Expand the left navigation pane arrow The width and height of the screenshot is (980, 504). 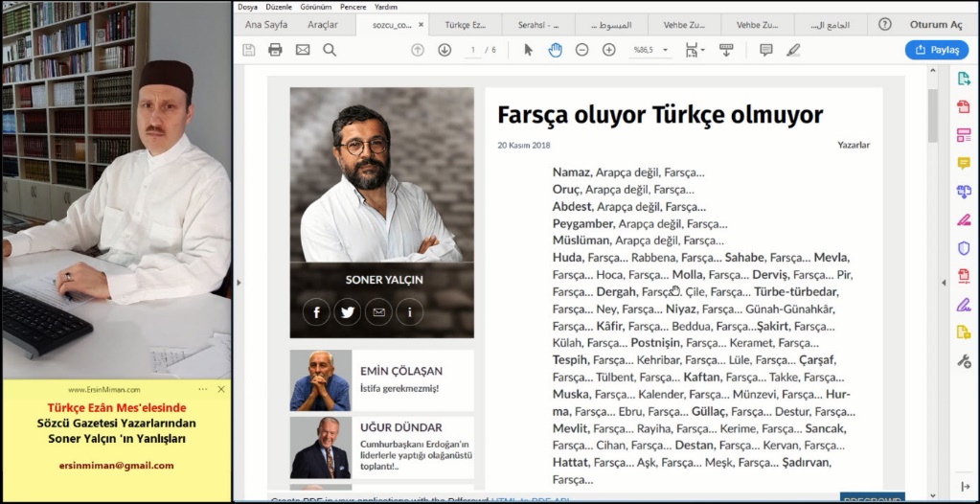coord(239,282)
